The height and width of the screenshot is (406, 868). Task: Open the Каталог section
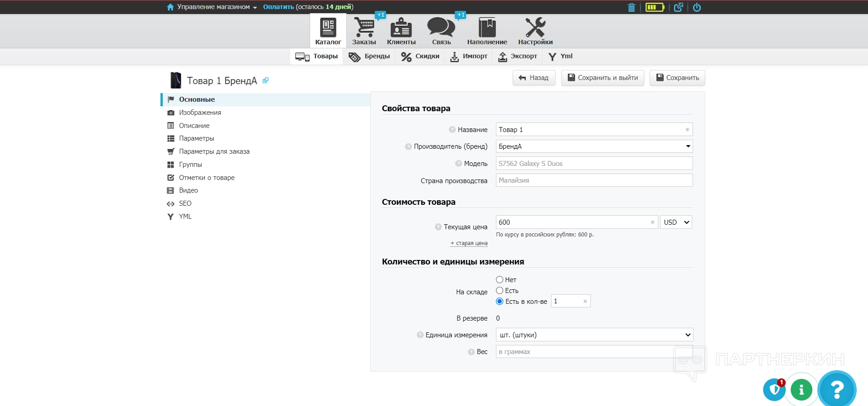click(x=328, y=31)
